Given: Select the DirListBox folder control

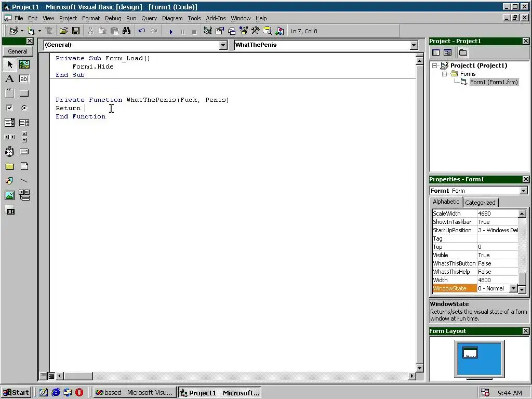Looking at the screenshot, I should pos(10,166).
